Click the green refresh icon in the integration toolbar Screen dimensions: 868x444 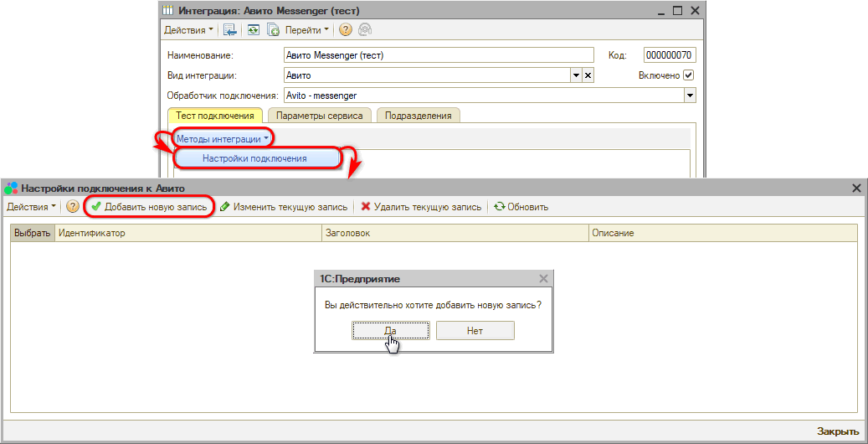tap(253, 30)
